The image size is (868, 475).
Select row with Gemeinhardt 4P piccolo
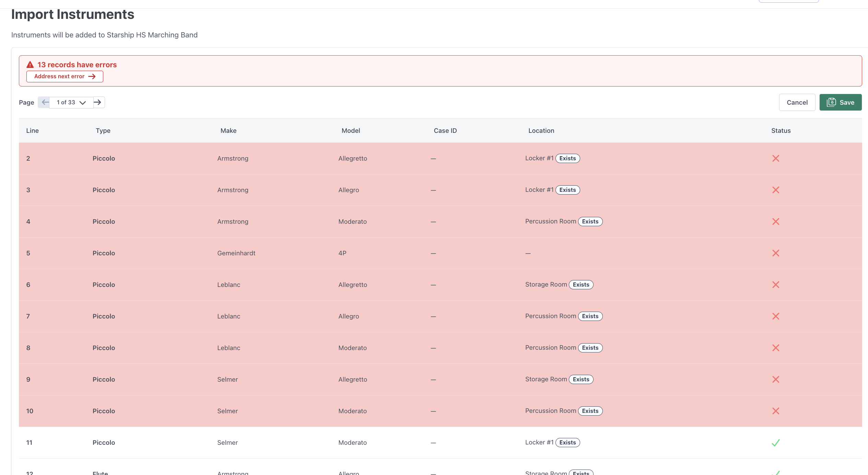(236, 253)
